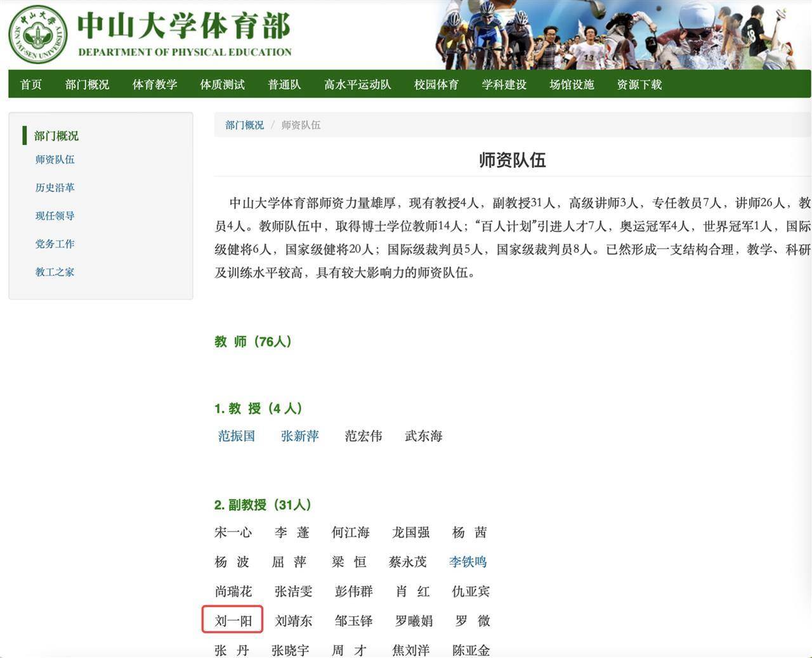Open the 首页 homepage menu item

point(30,84)
